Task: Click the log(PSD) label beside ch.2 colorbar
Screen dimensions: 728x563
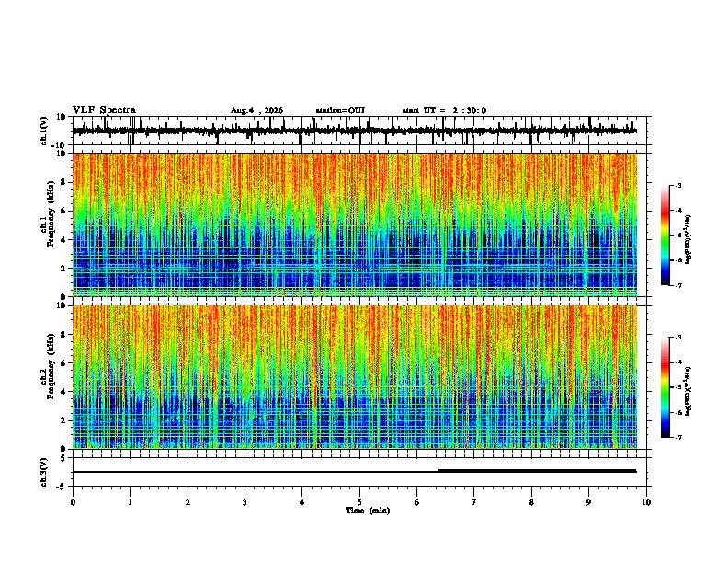Action: [x=688, y=392]
